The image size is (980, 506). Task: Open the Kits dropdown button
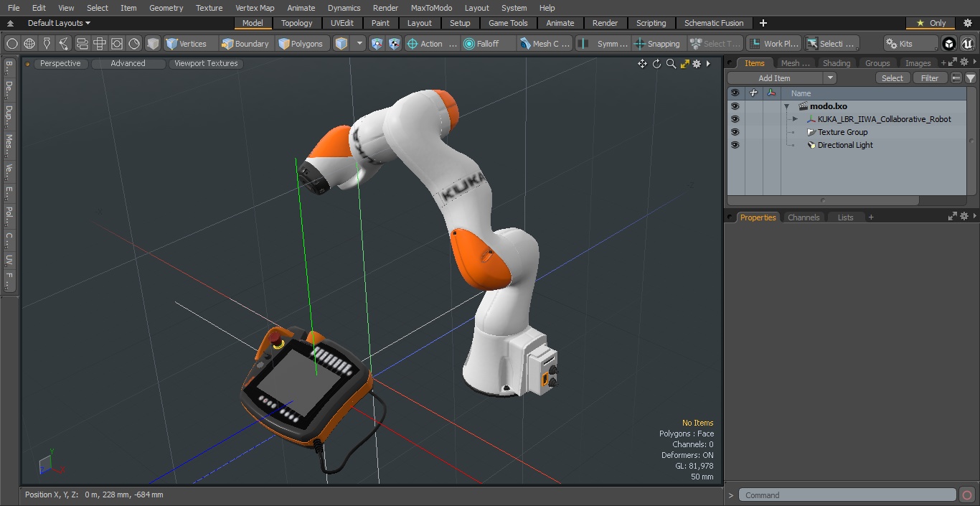pos(910,44)
